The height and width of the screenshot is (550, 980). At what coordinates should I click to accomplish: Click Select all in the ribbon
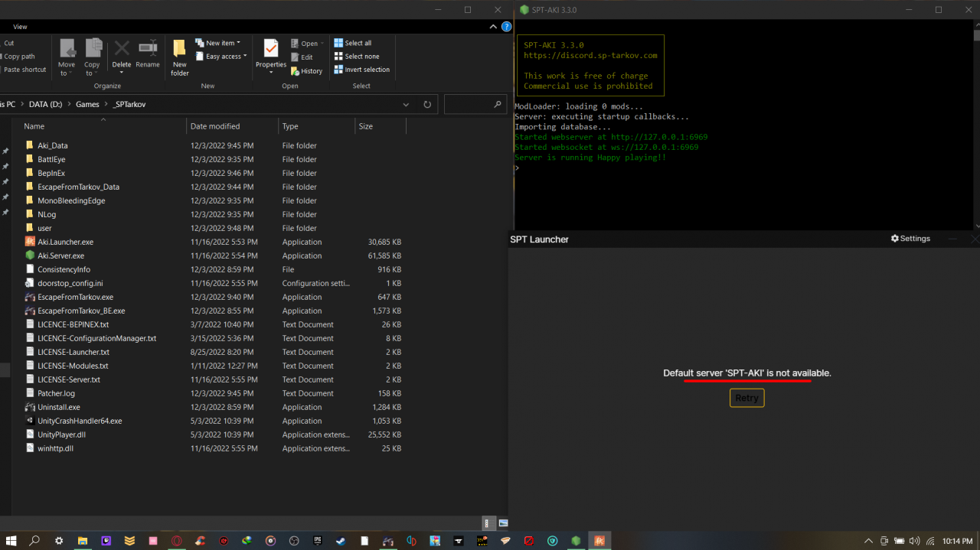pos(353,44)
